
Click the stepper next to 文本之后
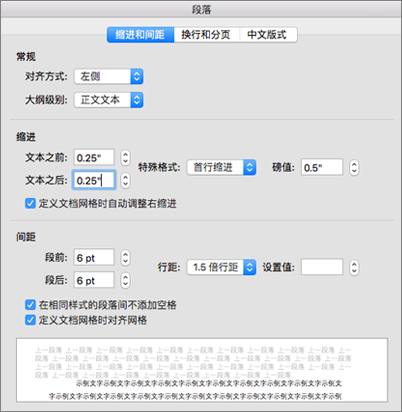click(x=125, y=180)
